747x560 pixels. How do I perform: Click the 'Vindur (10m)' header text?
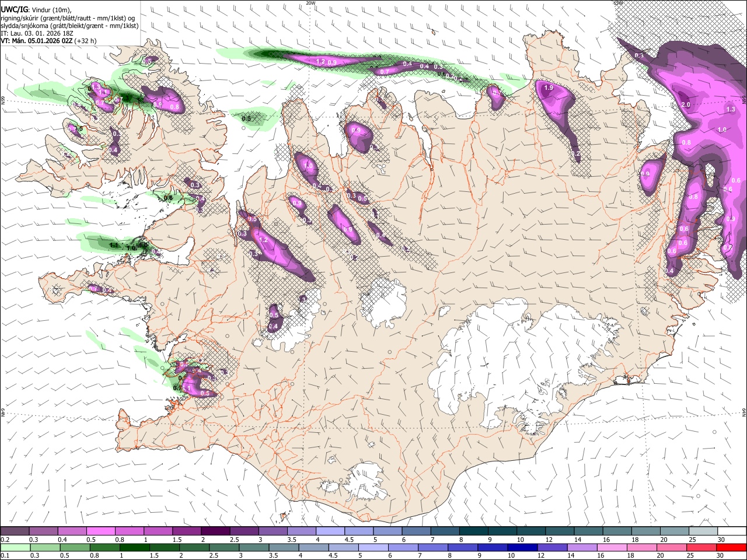tap(51, 10)
